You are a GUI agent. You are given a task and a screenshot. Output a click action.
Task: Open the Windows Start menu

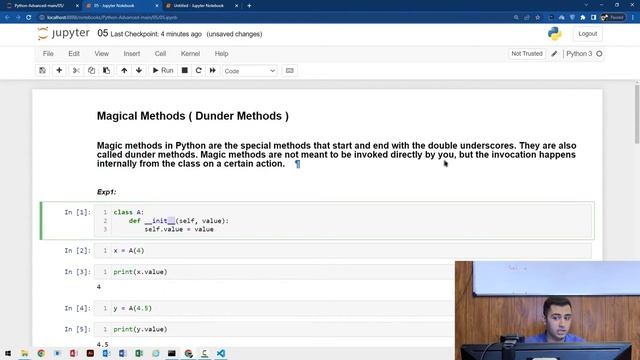tap(8, 353)
